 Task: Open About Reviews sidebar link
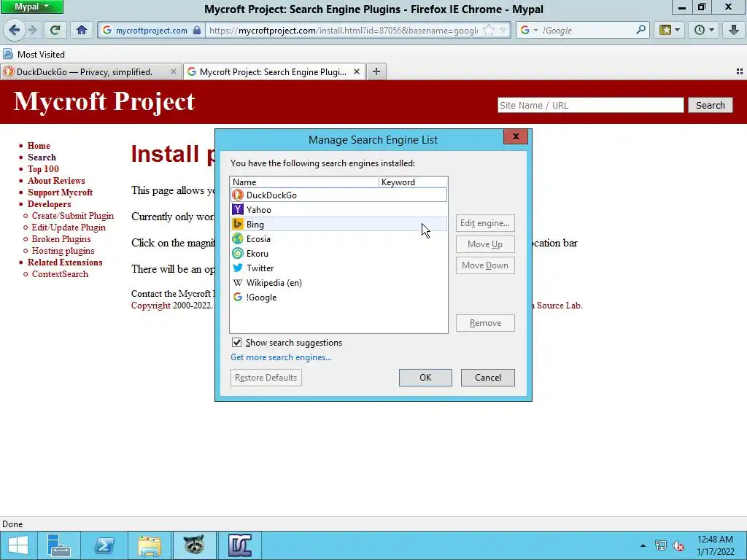pos(56,181)
